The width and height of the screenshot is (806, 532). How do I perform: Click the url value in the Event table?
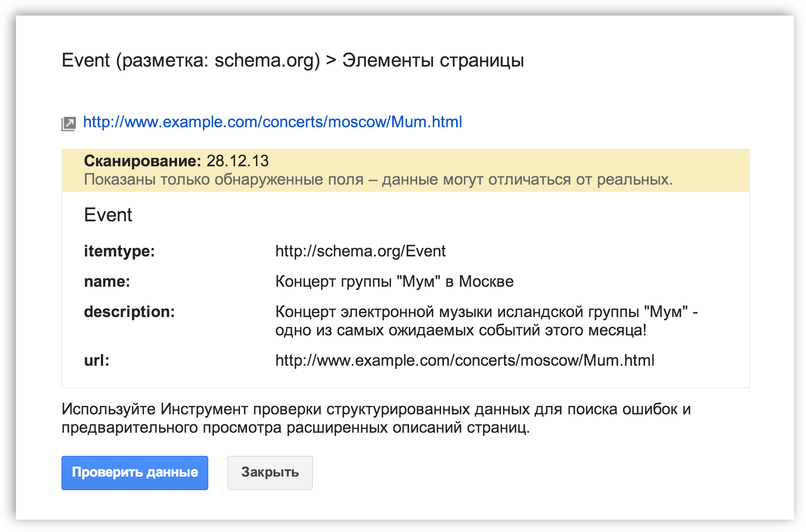465,361
